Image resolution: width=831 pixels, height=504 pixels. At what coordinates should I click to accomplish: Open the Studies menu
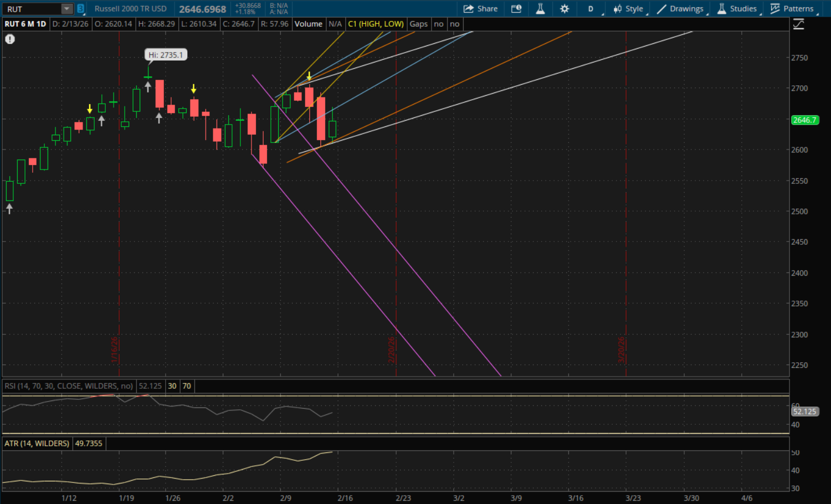(737, 9)
